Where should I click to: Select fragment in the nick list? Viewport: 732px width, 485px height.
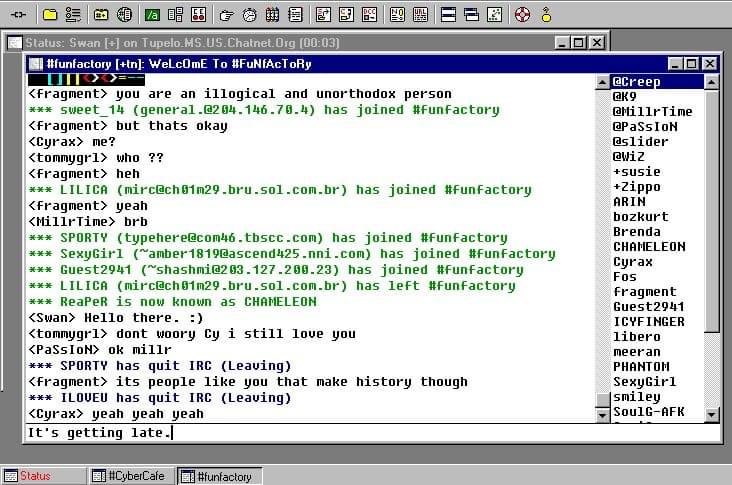pyautogui.click(x=657, y=292)
